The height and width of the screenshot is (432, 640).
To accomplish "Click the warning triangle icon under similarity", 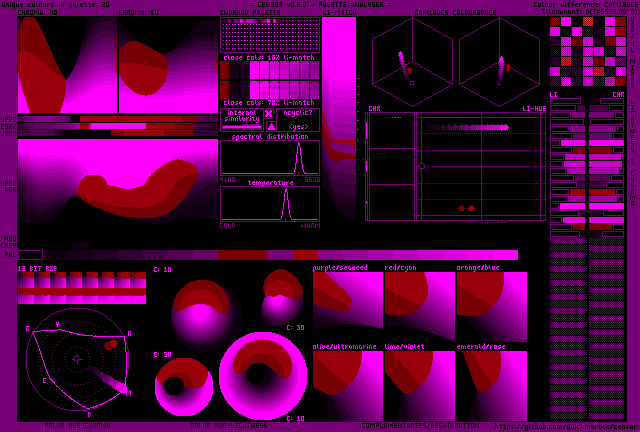I will pyautogui.click(x=269, y=127).
